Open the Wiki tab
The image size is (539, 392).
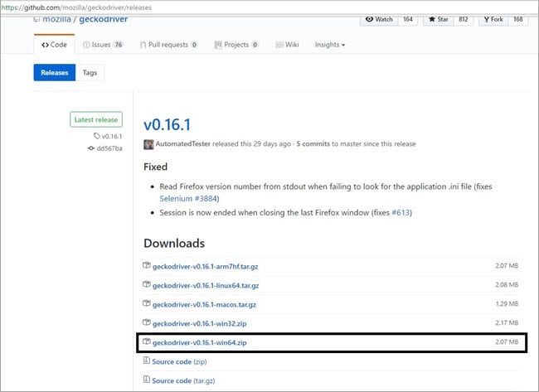(x=288, y=45)
